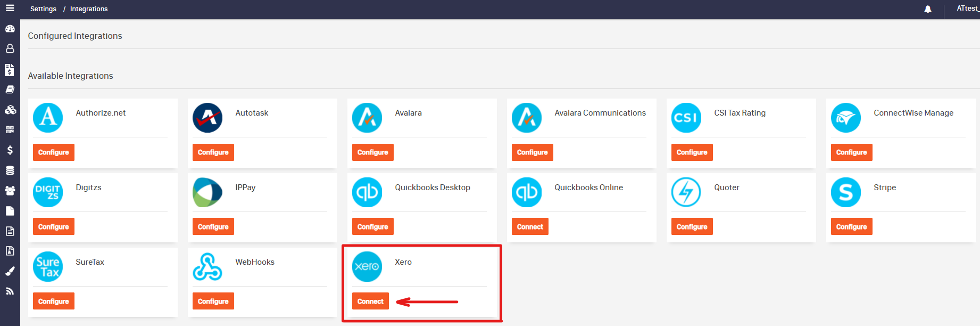Image resolution: width=980 pixels, height=326 pixels.
Task: Open the zipped archive file icon in the sidebar
Action: click(10, 251)
